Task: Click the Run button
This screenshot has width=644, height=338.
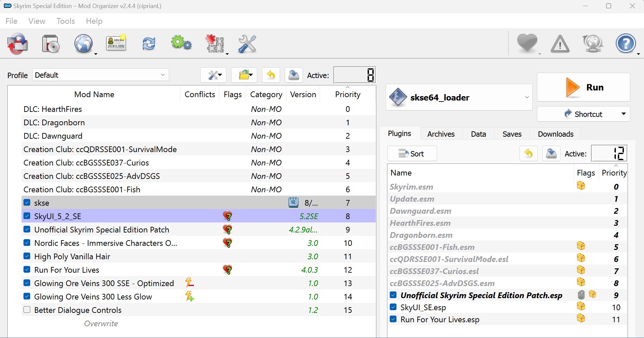Action: [584, 87]
